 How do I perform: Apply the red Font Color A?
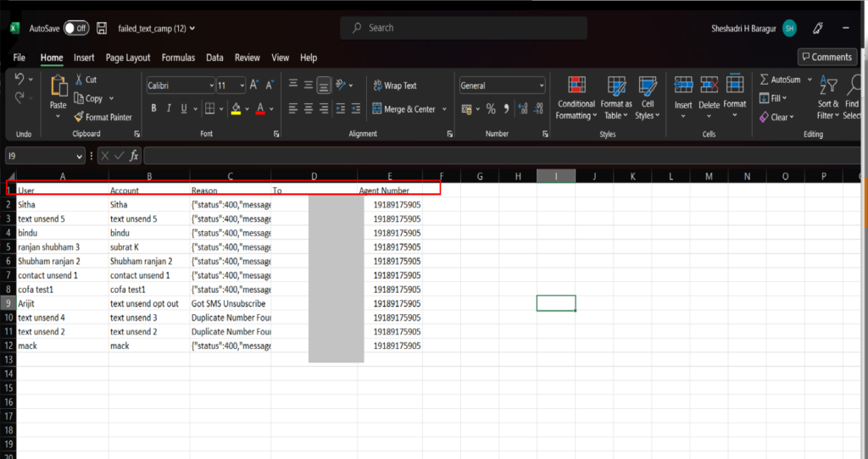[x=260, y=108]
